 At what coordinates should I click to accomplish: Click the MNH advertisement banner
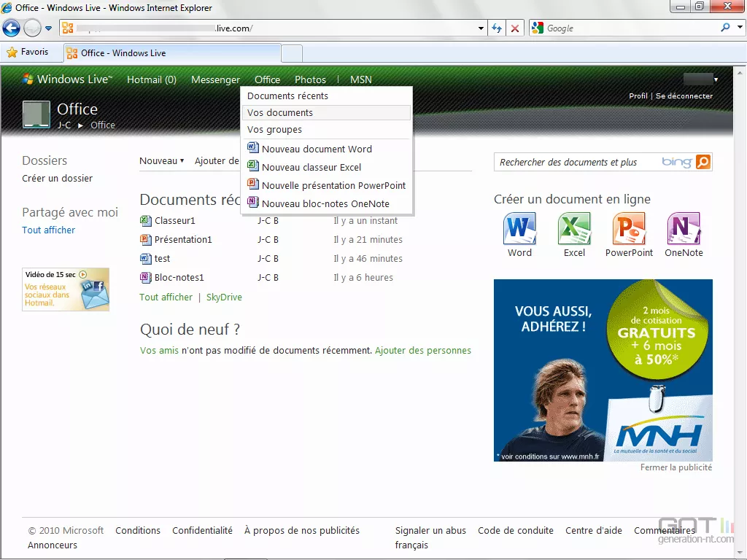603,370
